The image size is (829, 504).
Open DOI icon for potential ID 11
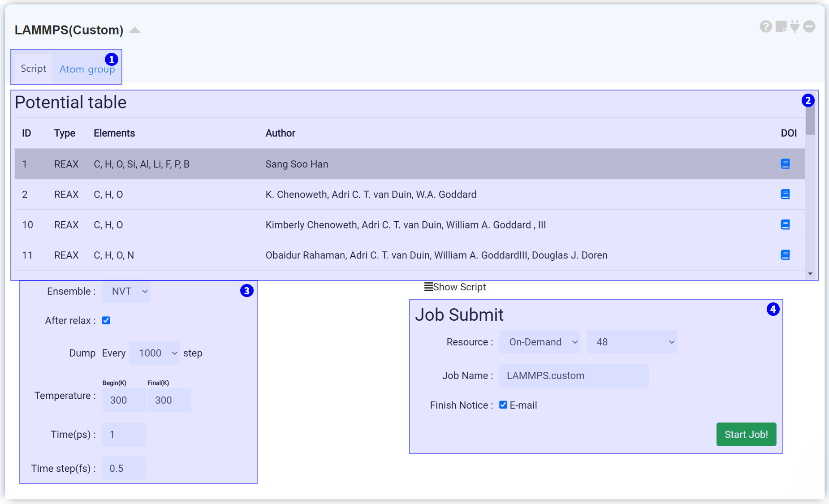785,255
